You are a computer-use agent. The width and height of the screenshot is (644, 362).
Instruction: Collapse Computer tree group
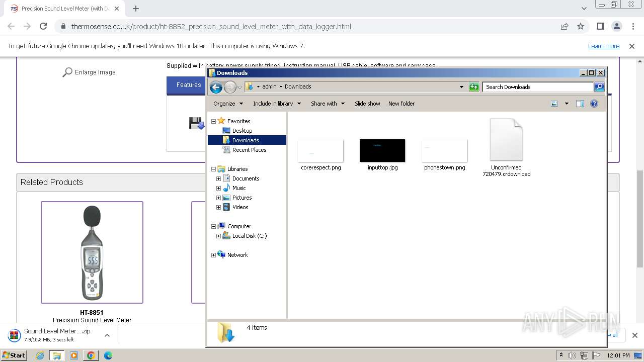pyautogui.click(x=213, y=226)
